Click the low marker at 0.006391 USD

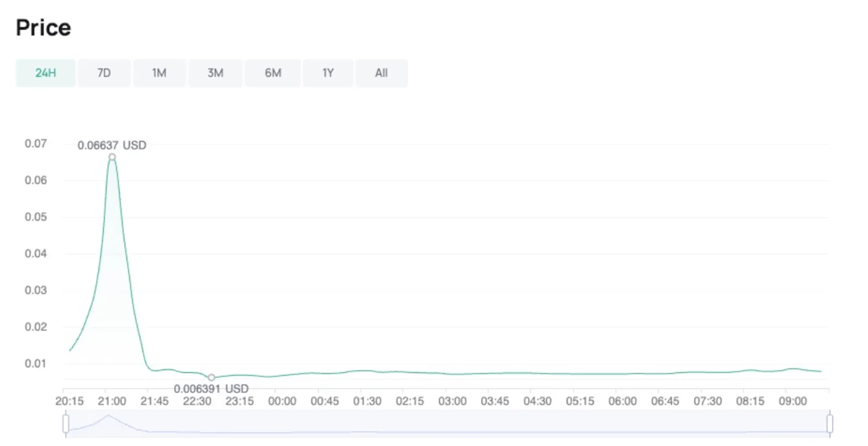(x=212, y=378)
